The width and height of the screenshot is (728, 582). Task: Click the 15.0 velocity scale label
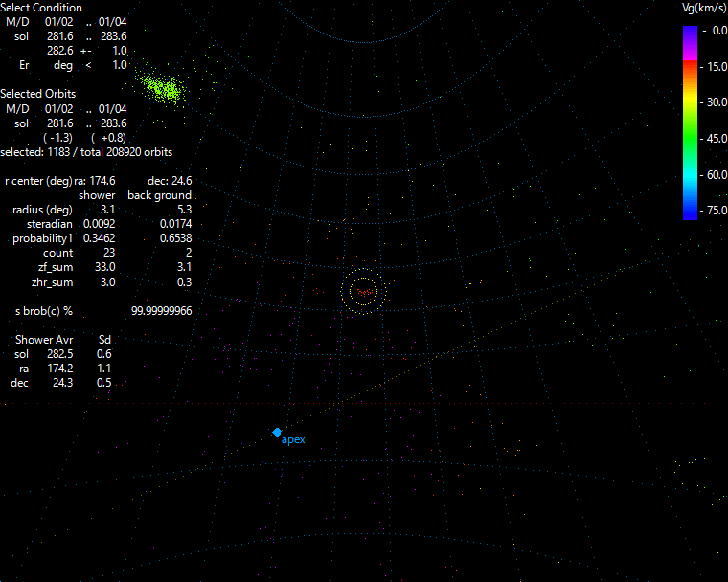point(717,67)
